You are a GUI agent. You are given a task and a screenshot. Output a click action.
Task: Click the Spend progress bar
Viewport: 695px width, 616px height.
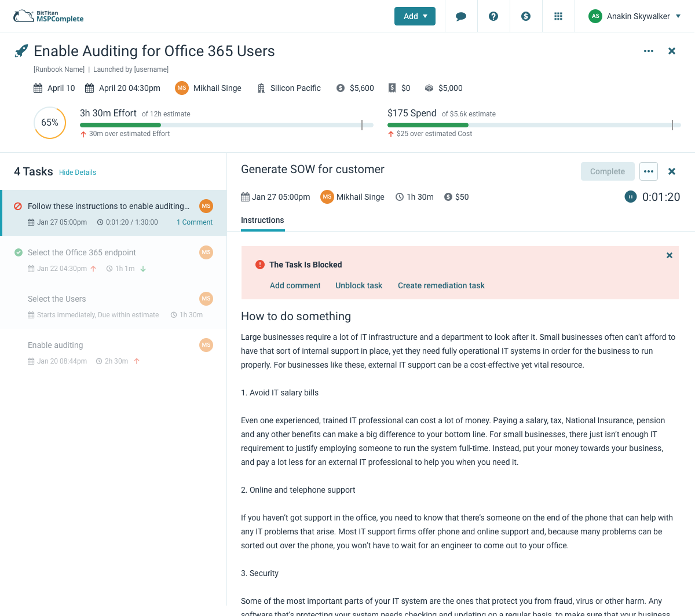click(534, 125)
